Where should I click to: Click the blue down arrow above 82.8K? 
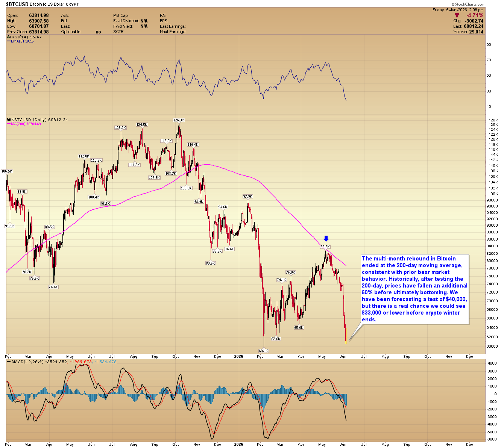click(x=326, y=239)
